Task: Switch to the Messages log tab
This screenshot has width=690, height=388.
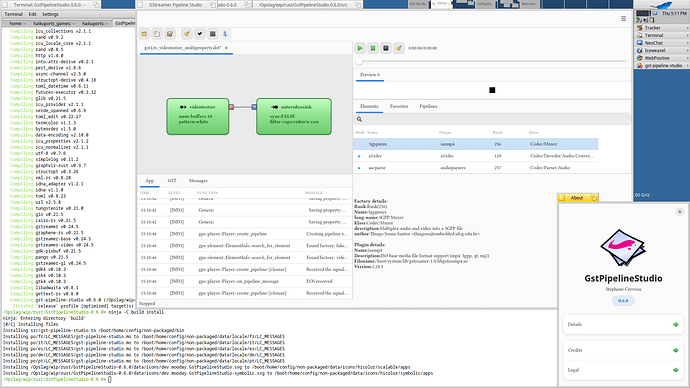Action: (198, 181)
